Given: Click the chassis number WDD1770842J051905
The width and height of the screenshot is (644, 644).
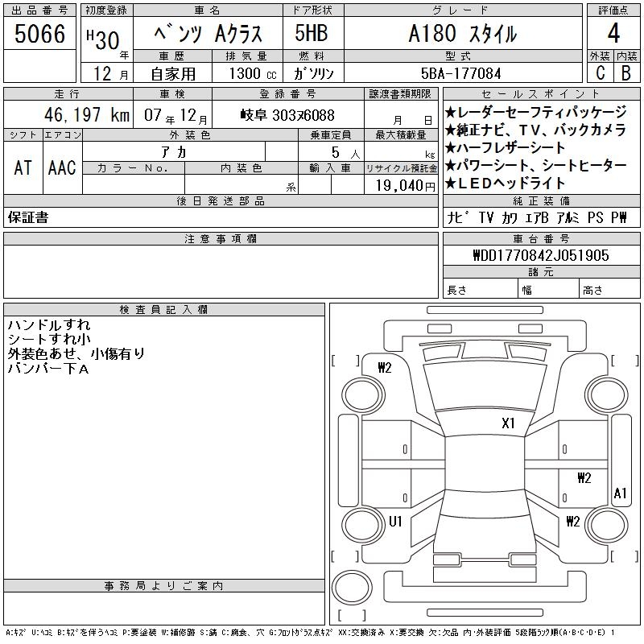Looking at the screenshot, I should [x=540, y=255].
